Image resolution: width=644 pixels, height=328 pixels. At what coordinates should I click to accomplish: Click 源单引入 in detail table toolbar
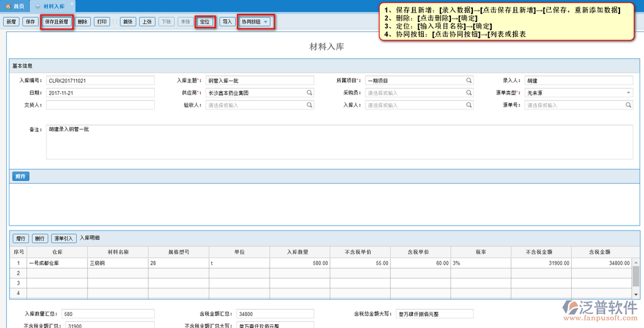point(64,239)
